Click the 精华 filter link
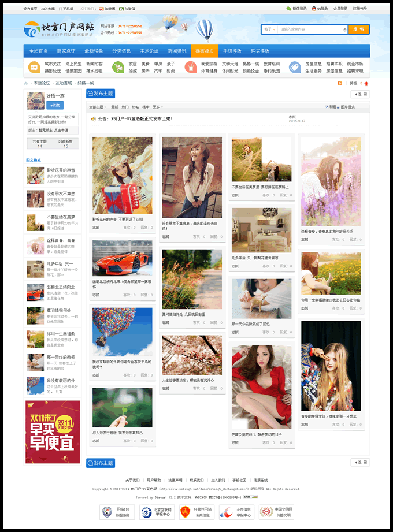 [x=146, y=107]
